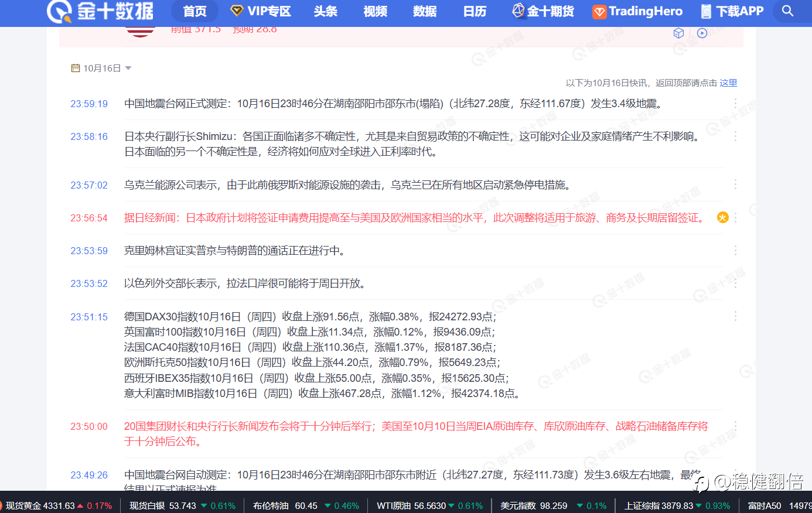Click the 湖南邵阳 3.4级地震 news text
Viewport: 812px width, 513px height.
394,104
